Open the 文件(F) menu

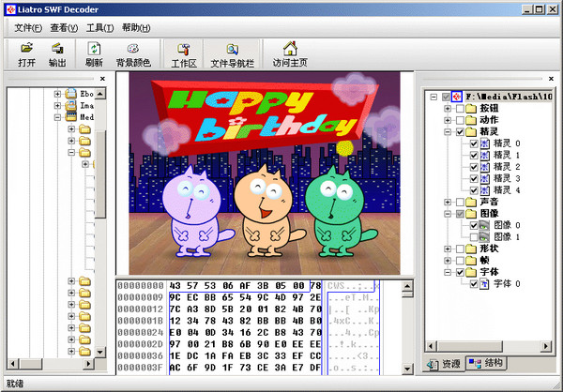pyautogui.click(x=28, y=28)
